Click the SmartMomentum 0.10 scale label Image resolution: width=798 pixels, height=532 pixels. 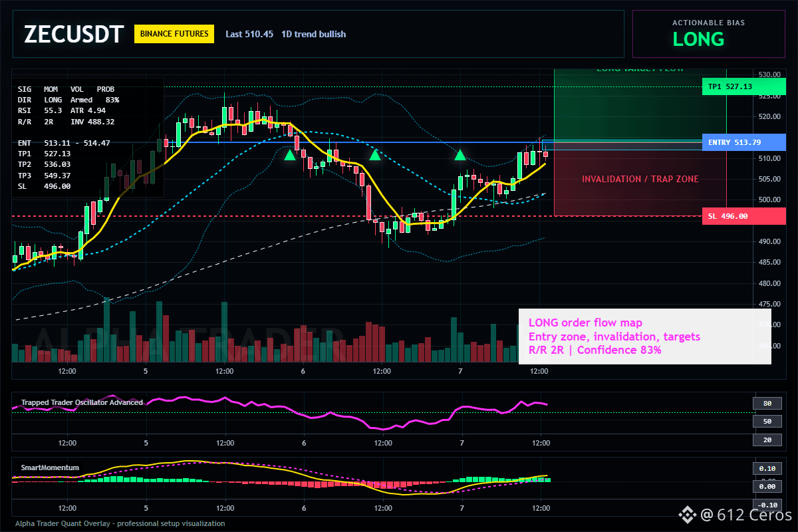coord(767,468)
